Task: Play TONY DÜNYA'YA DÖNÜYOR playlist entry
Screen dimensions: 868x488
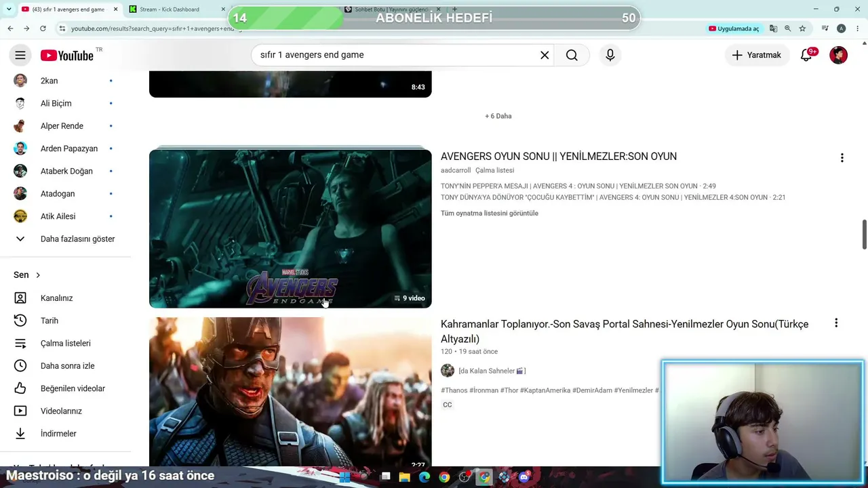Action: 613,197
